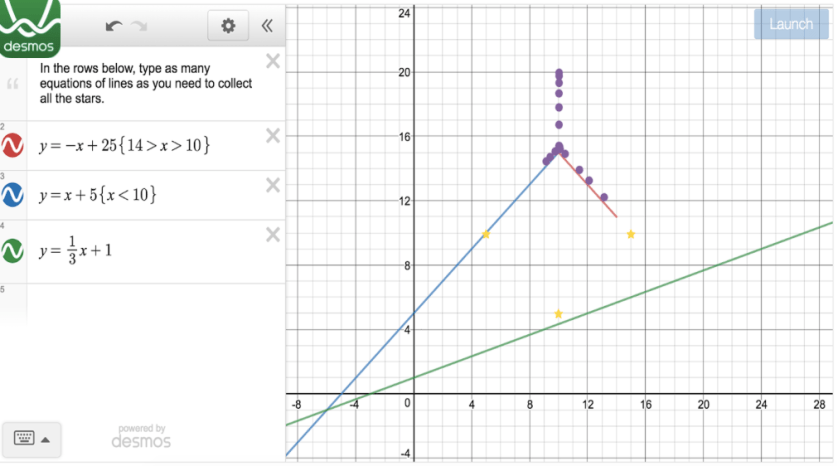Open the graph settings gear menu
This screenshot has height=466, width=838.
click(228, 26)
